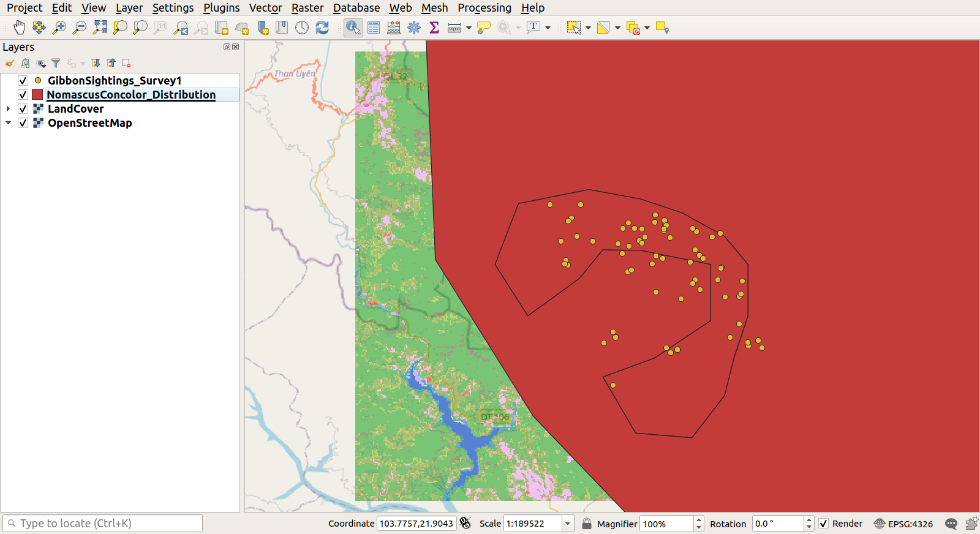This screenshot has width=980, height=534.
Task: Toggle scale lock icon beside Magnifier
Action: pyautogui.click(x=587, y=524)
